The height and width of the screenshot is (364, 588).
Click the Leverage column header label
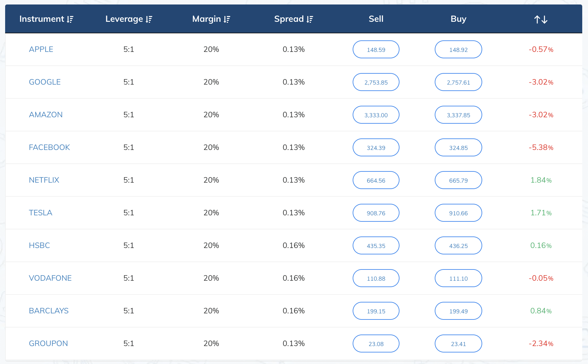point(124,19)
